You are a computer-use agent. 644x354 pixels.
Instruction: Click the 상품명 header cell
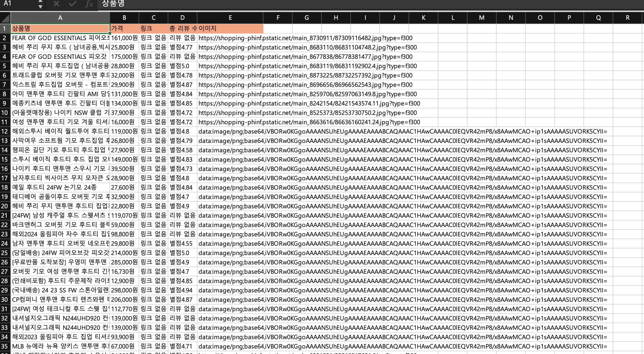(60, 29)
